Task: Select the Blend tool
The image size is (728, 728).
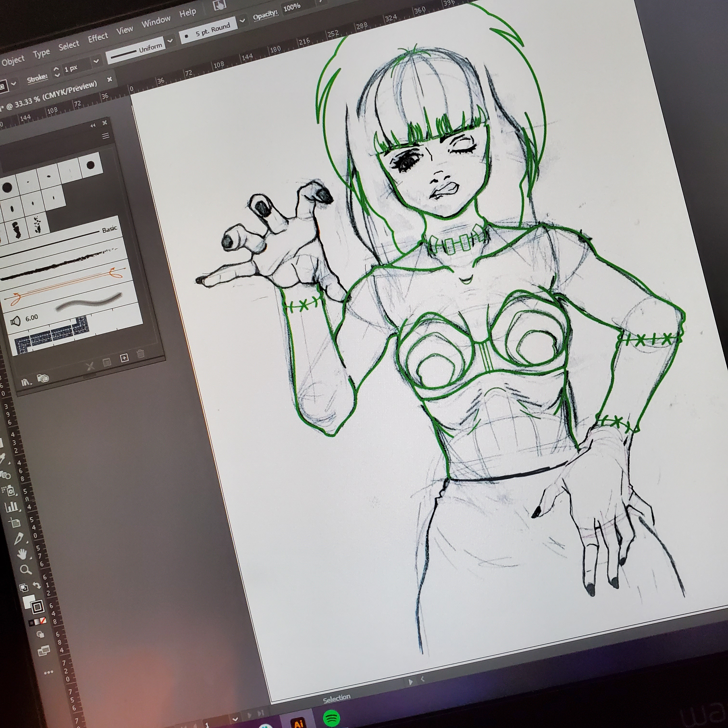Action: point(5,475)
